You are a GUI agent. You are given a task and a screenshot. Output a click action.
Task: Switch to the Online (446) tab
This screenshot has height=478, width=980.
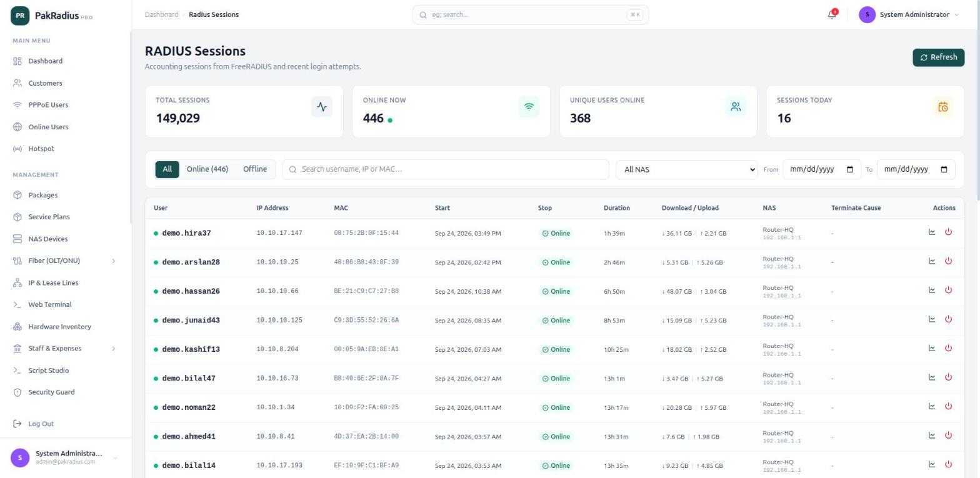(207, 169)
